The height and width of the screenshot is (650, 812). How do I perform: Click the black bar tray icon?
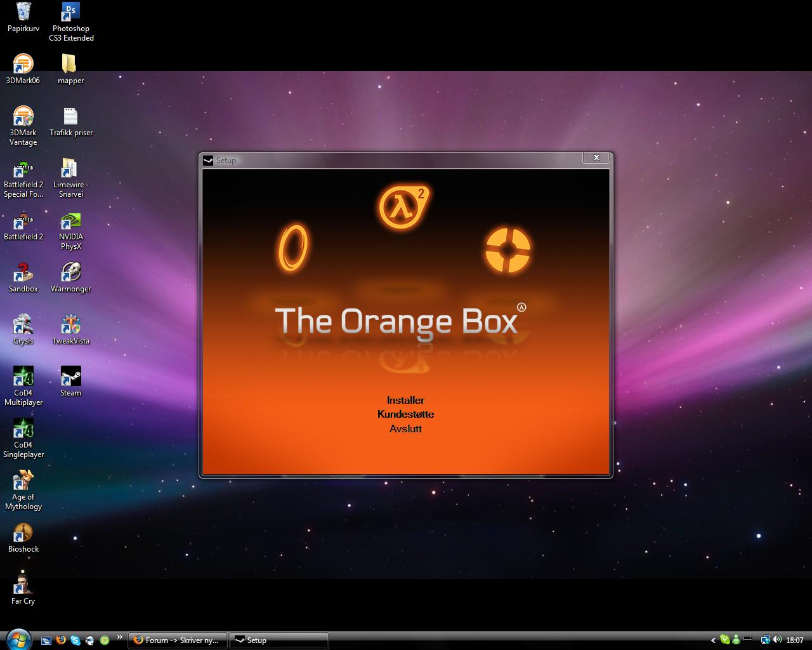point(749,639)
